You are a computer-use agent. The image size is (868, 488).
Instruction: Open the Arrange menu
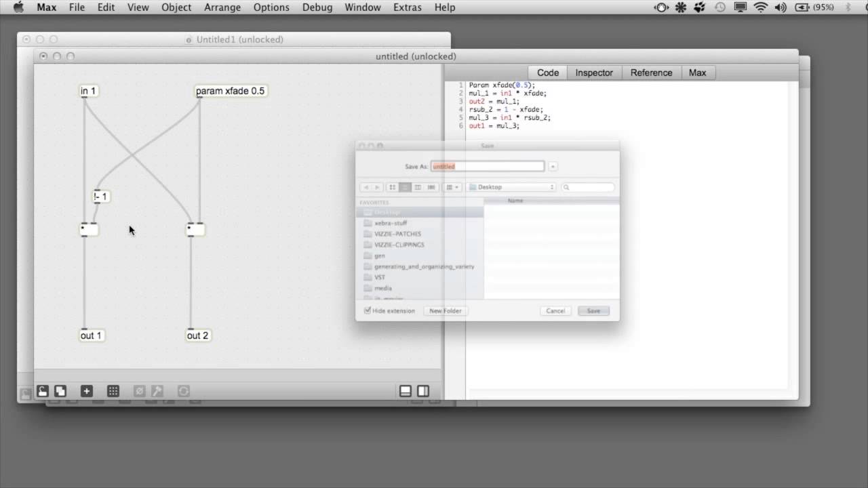(x=222, y=7)
